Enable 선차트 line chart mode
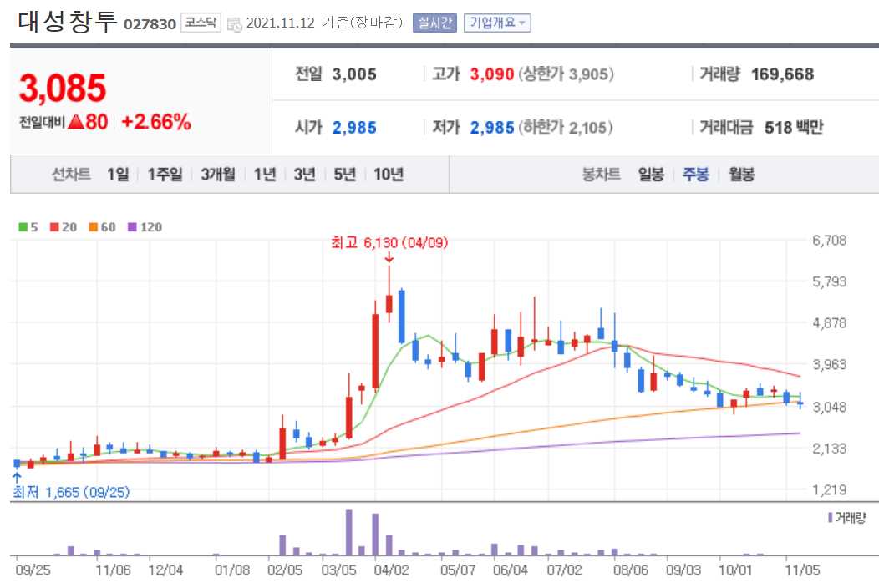The image size is (879, 588). coord(70,175)
